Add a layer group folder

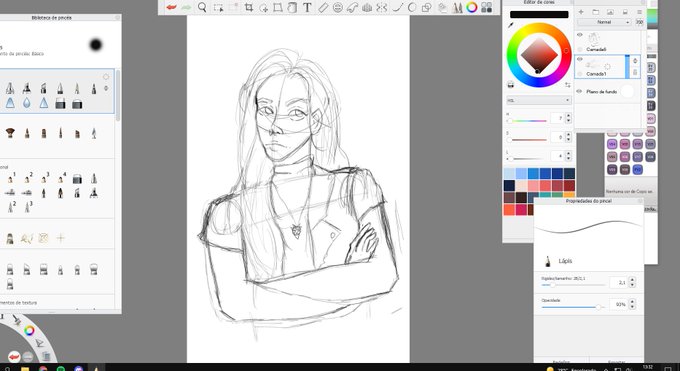pyautogui.click(x=595, y=12)
